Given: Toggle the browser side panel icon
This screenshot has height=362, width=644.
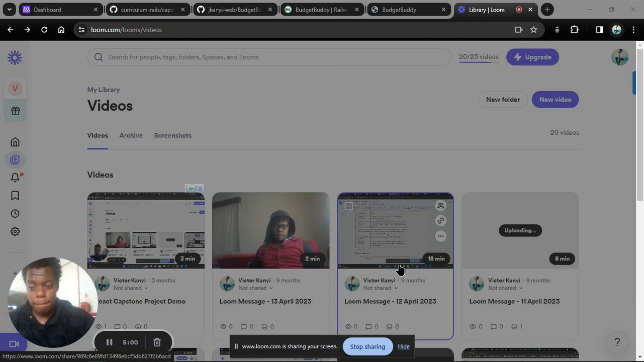Looking at the screenshot, I should coord(599,30).
